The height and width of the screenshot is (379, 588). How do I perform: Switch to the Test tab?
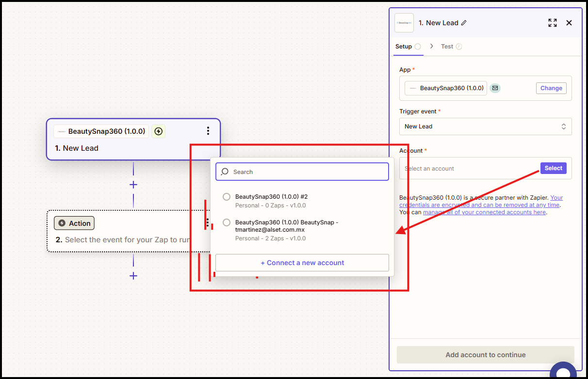coord(451,47)
